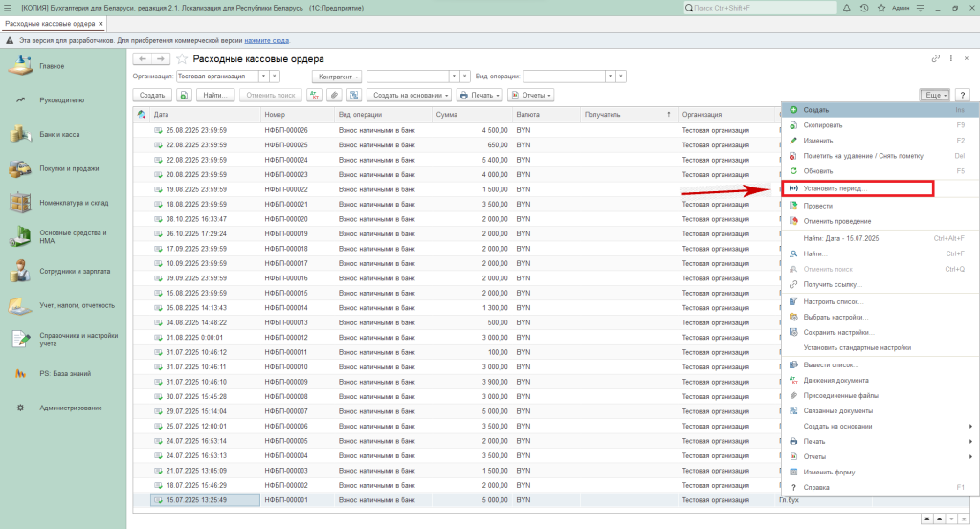
Task: Add the page to favorites with the star beside the title
Action: tap(180, 59)
